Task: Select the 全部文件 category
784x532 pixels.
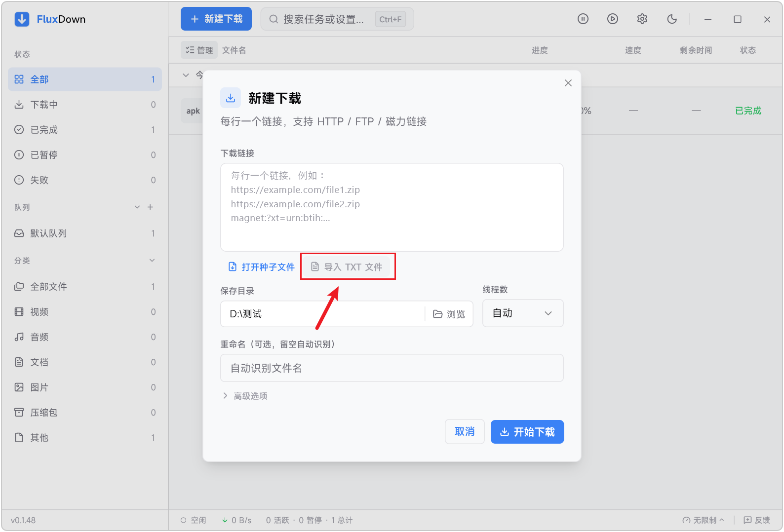Action: pyautogui.click(x=85, y=287)
